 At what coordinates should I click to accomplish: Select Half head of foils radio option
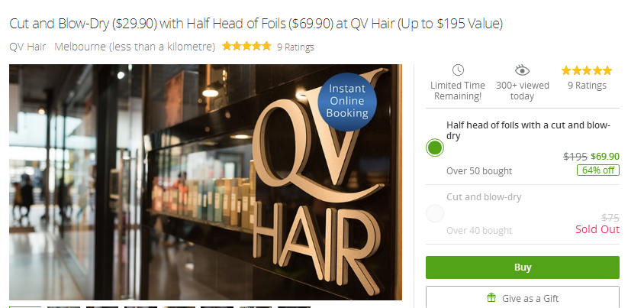(x=435, y=148)
